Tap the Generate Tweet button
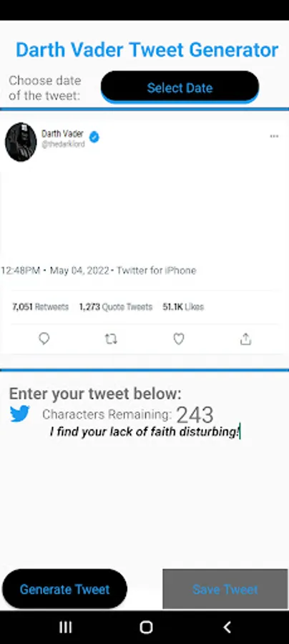This screenshot has height=644, width=289. click(x=64, y=589)
